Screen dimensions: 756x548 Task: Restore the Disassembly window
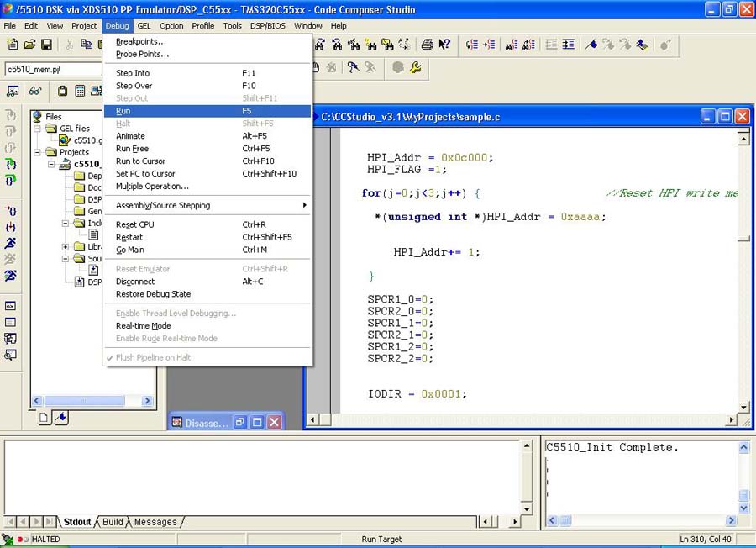[x=239, y=423]
